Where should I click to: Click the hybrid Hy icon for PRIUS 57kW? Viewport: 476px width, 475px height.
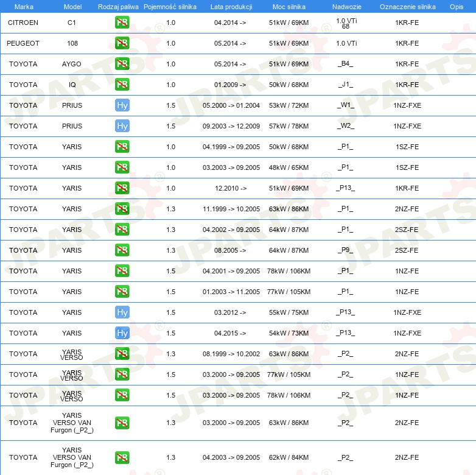click(x=122, y=126)
